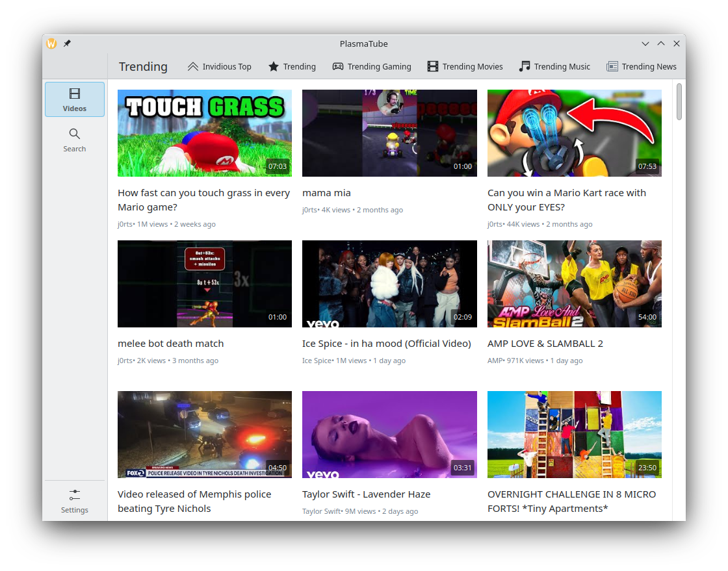728x571 pixels.
Task: Click the 'mama mia' video title
Action: click(x=326, y=193)
